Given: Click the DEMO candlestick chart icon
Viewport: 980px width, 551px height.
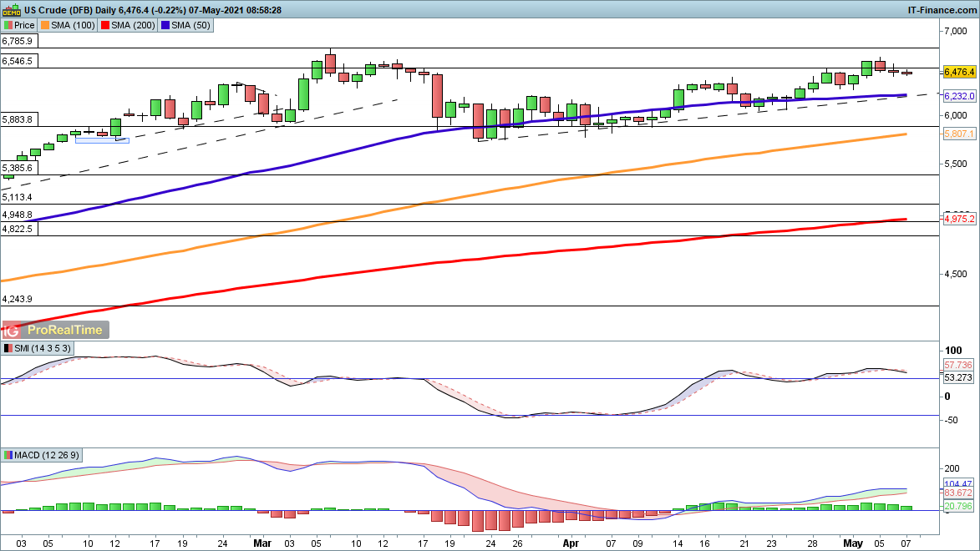Looking at the screenshot, I should 11,10.
